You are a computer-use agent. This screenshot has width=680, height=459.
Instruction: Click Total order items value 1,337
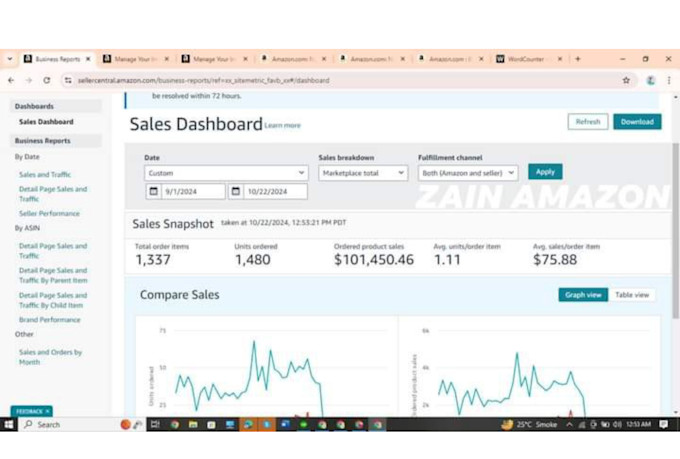[153, 260]
